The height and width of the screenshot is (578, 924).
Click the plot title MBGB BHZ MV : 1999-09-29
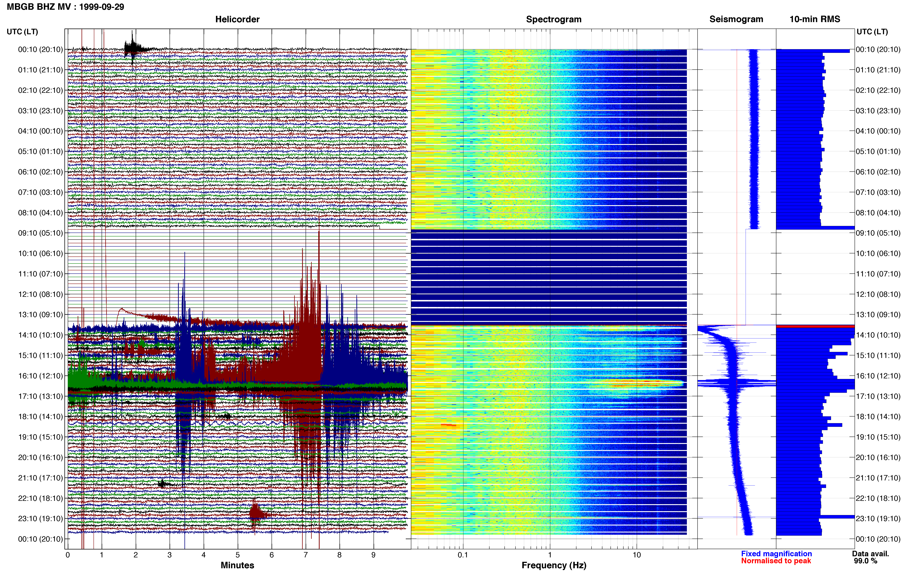[65, 7]
